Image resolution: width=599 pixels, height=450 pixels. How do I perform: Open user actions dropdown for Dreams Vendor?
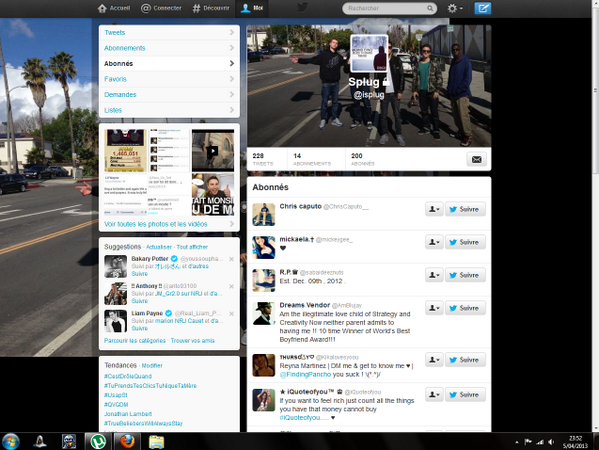[x=434, y=308]
